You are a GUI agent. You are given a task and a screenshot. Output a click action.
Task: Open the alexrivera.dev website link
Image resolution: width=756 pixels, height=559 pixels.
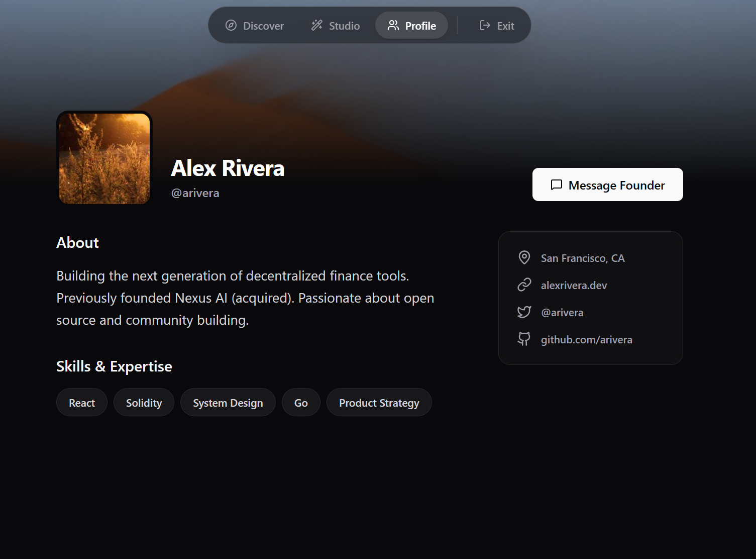click(x=574, y=286)
